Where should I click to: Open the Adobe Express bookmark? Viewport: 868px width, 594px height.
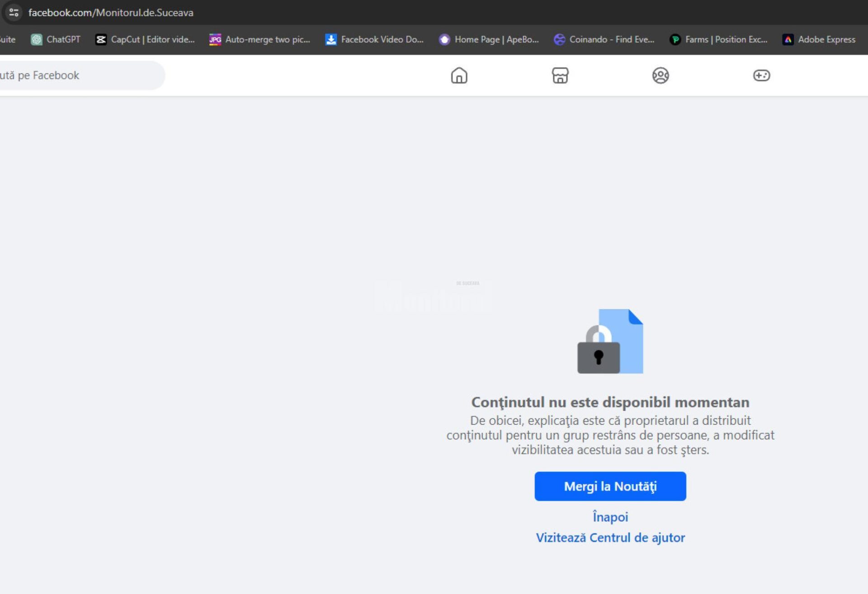(819, 39)
